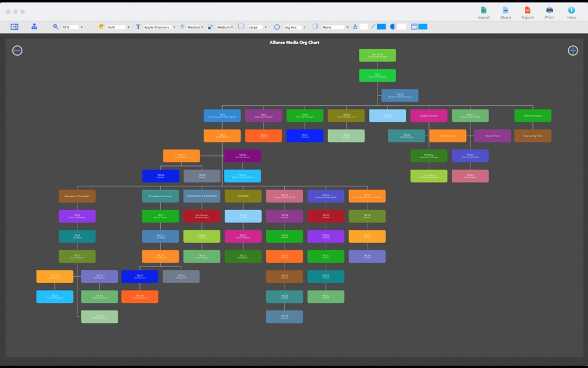This screenshot has width=588, height=368.
Task: Click the Share icon
Action: click(x=505, y=10)
